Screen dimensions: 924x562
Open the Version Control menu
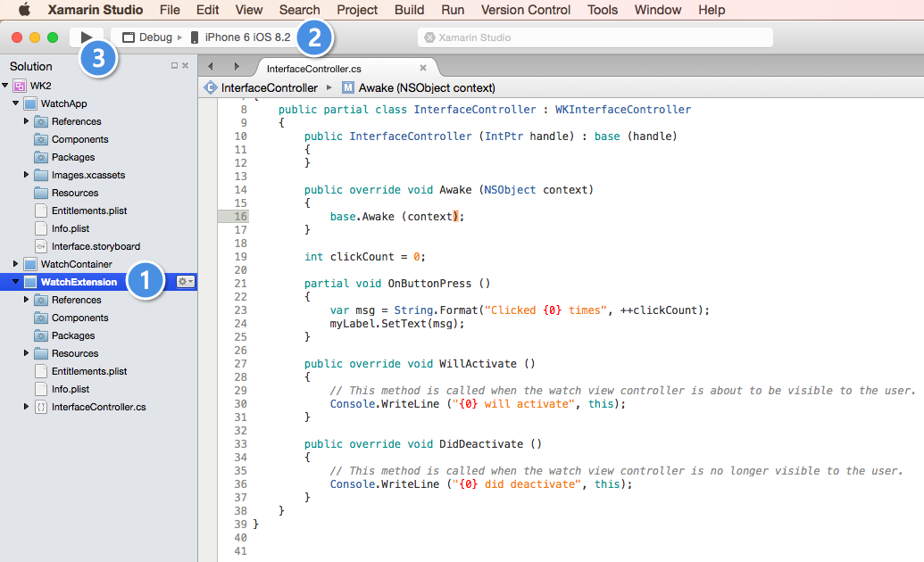tap(526, 10)
